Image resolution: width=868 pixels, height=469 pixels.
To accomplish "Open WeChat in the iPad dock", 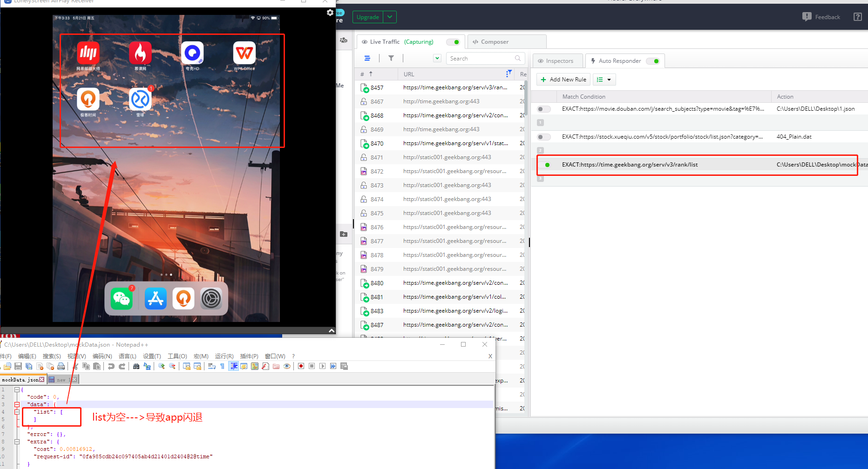I will (x=122, y=298).
